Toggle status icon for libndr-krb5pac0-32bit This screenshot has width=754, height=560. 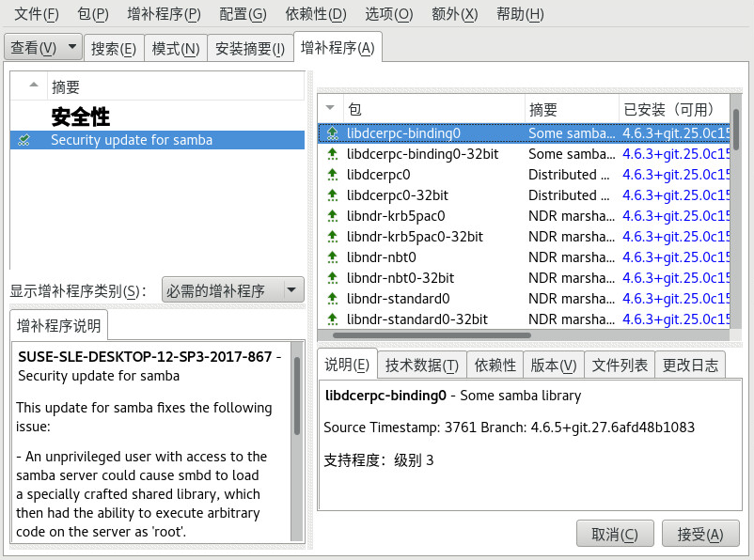click(331, 237)
